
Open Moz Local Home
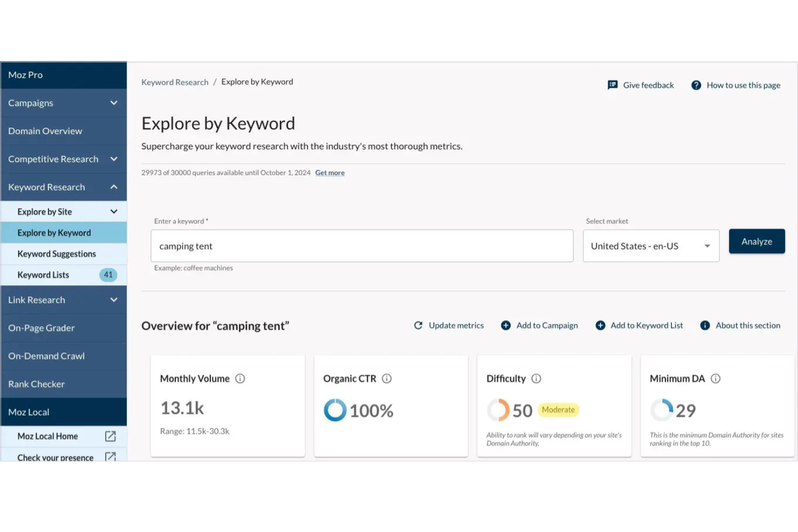pyautogui.click(x=64, y=436)
